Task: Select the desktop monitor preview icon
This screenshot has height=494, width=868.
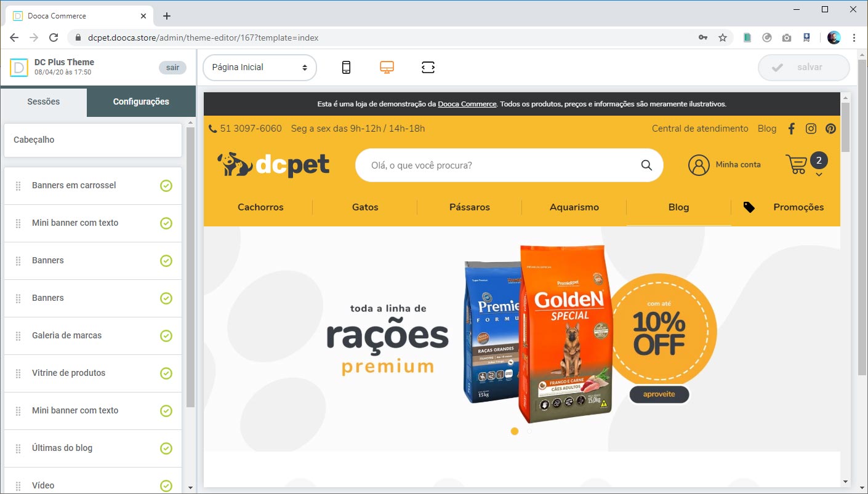Action: click(x=387, y=68)
